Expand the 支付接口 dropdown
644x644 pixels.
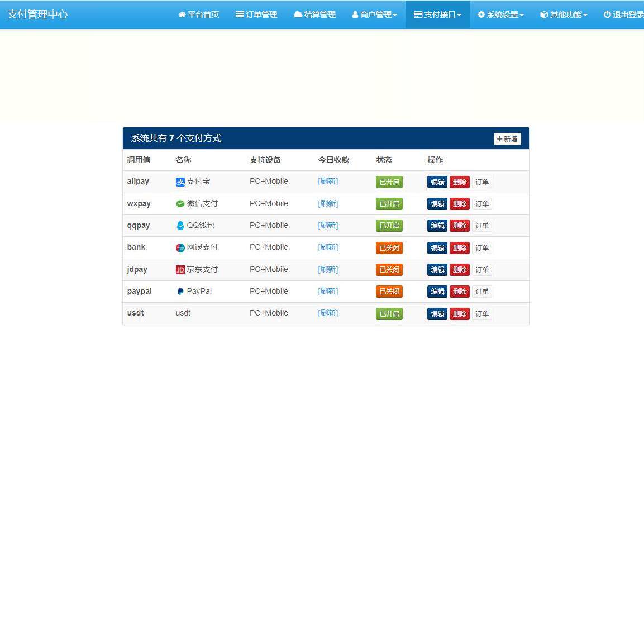[437, 15]
